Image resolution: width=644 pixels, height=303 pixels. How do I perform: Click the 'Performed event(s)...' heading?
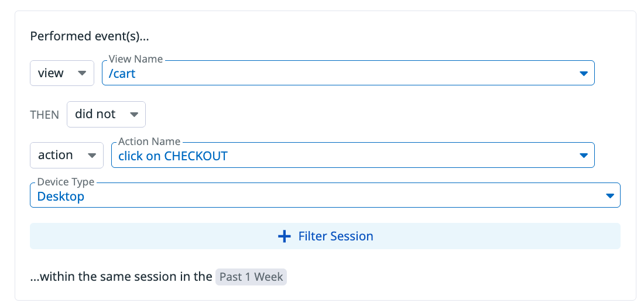(90, 36)
